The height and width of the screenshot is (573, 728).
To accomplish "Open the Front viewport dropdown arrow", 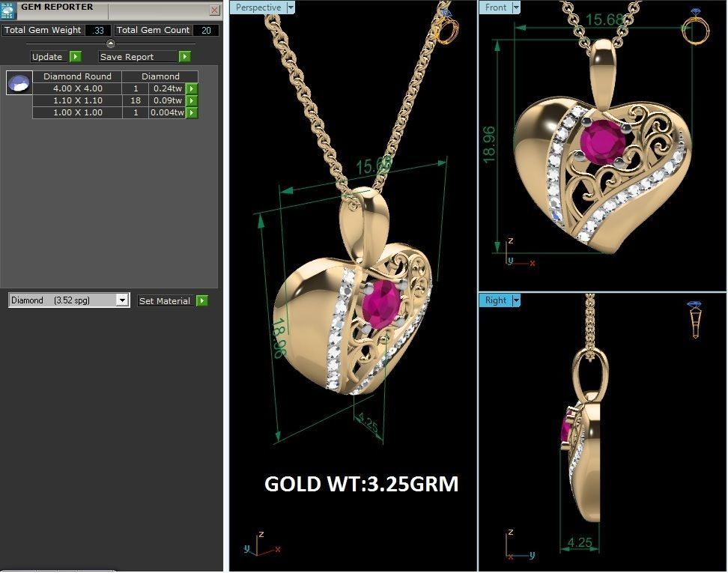I will pyautogui.click(x=516, y=7).
